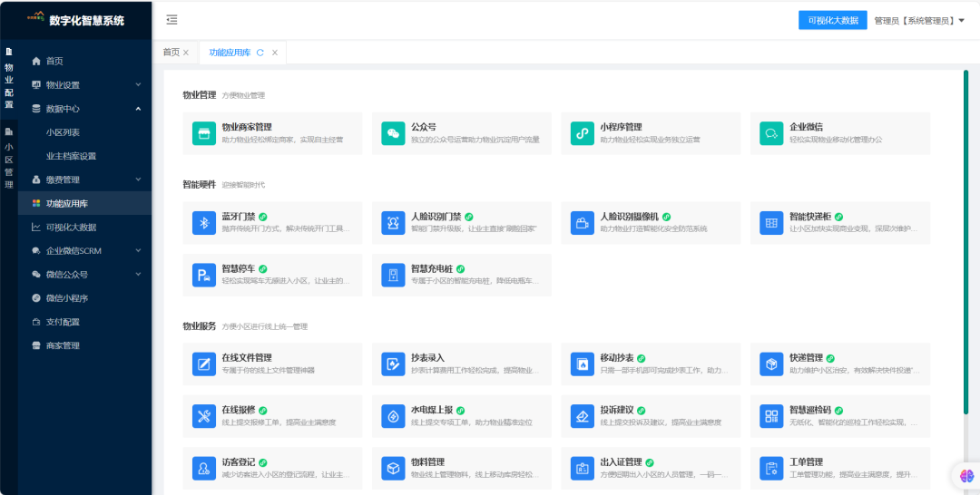Switch to the 首页 tab
The height and width of the screenshot is (495, 980).
tap(171, 53)
